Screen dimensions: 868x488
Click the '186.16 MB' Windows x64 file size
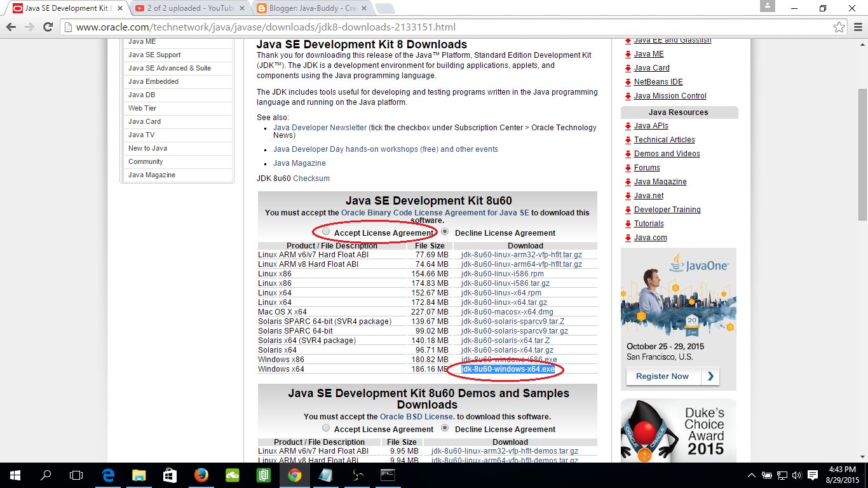(x=430, y=369)
